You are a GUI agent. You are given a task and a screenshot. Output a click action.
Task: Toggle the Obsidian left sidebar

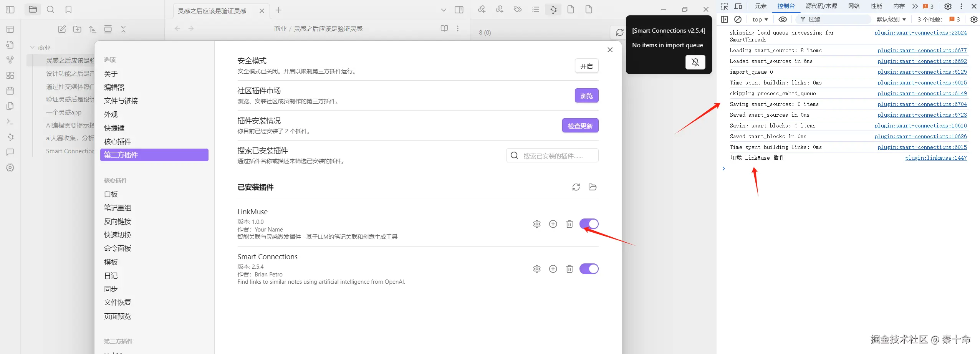pos(10,10)
